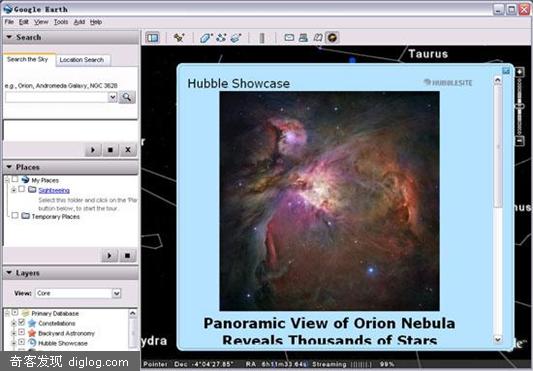Stop the search results tour
The width and height of the screenshot is (533, 371).
click(110, 150)
